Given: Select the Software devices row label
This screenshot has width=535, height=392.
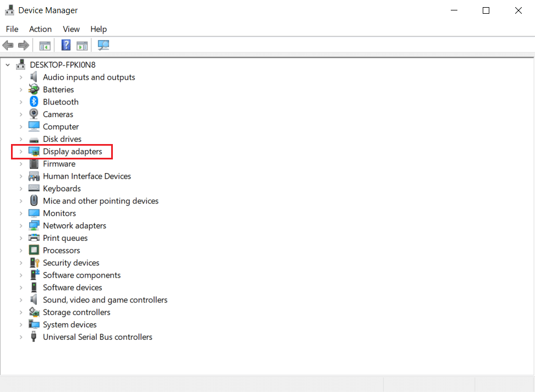Looking at the screenshot, I should pos(72,288).
